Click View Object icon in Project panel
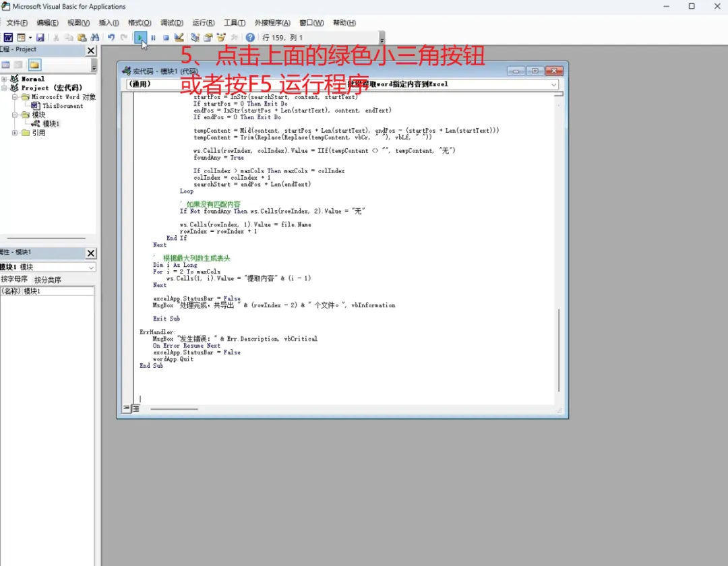The width and height of the screenshot is (728, 566). pyautogui.click(x=19, y=65)
